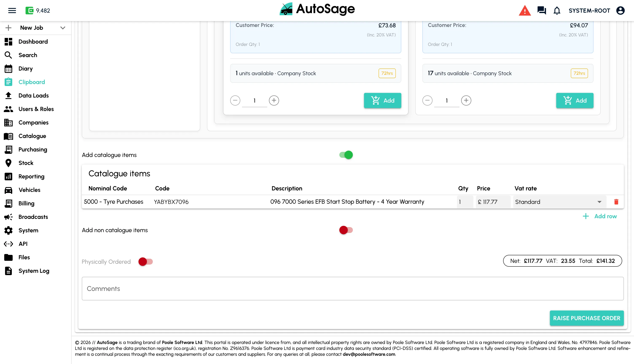The height and width of the screenshot is (364, 634).
Task: Click the Diary calendar icon
Action: (x=8, y=68)
